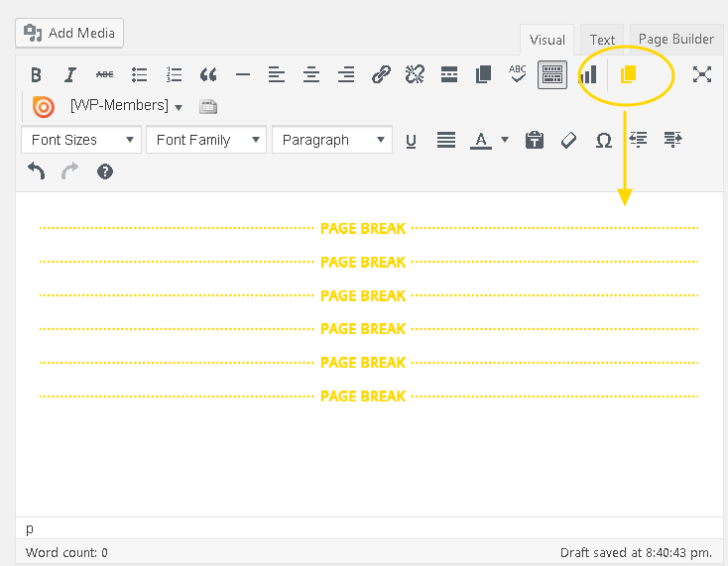The width and height of the screenshot is (728, 566).
Task: Enter distraction-free fullscreen mode
Action: click(x=702, y=74)
